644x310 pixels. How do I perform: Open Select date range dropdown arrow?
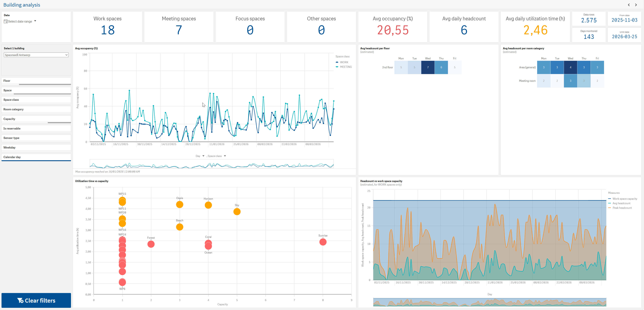35,21
